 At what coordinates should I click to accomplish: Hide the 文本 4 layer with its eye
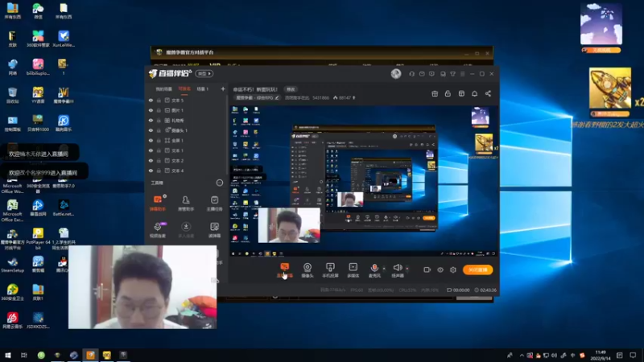coord(151,171)
